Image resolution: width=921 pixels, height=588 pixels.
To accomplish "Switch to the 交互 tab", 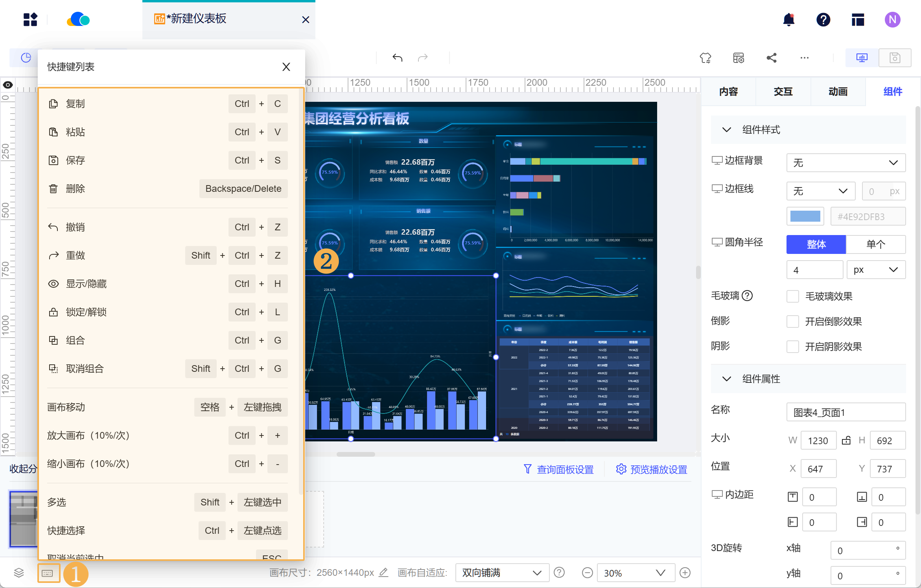I will point(783,92).
